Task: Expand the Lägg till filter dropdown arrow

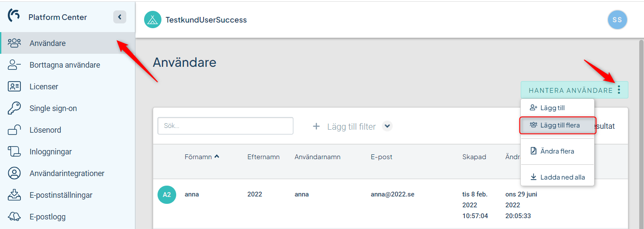Action: (x=388, y=126)
